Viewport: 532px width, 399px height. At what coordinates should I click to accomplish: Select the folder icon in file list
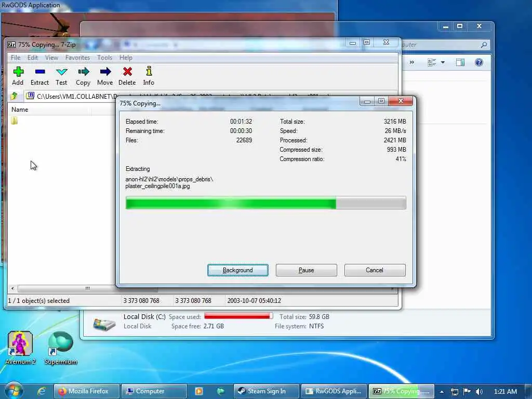click(x=14, y=121)
